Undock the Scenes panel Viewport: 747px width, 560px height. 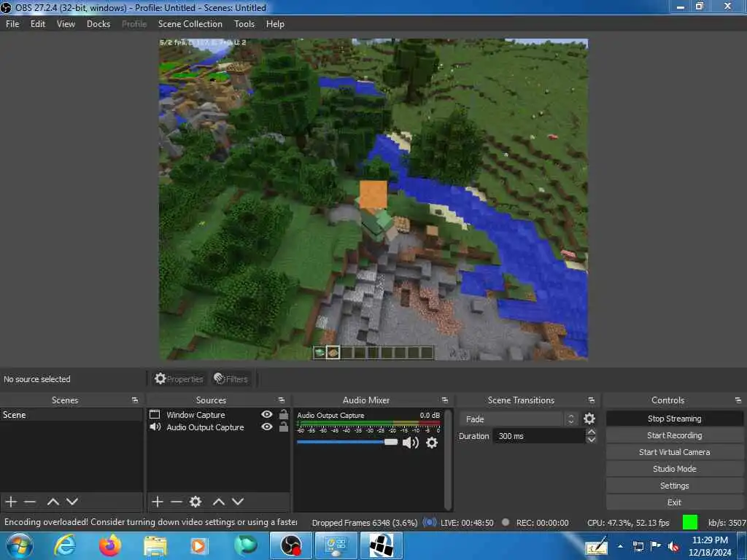click(135, 400)
